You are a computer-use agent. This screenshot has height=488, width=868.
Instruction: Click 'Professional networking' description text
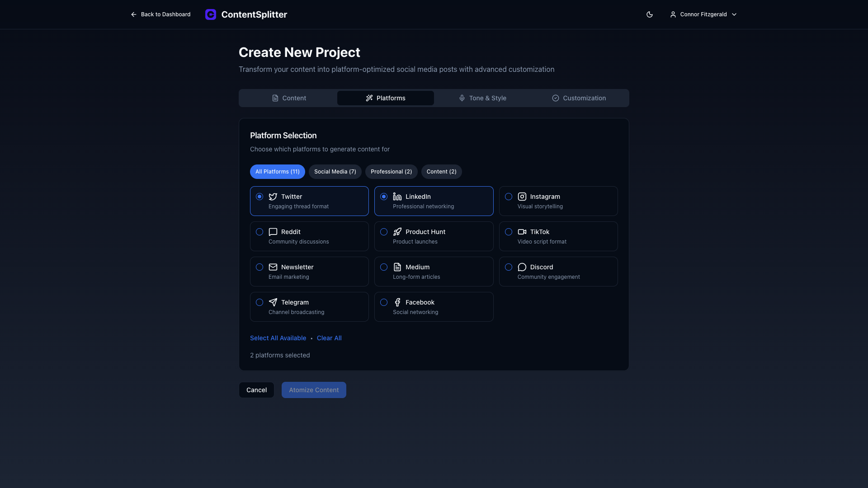tap(423, 206)
